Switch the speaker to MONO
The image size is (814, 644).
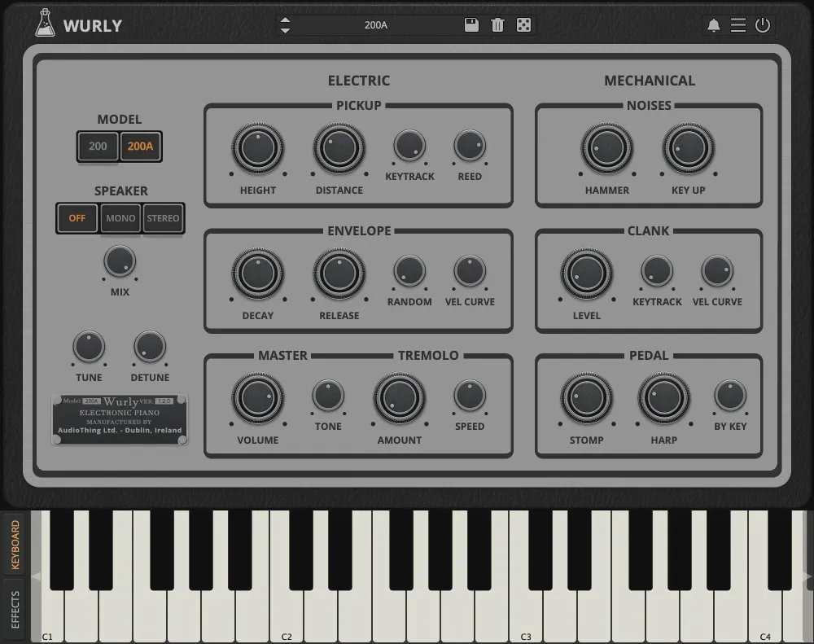point(120,218)
